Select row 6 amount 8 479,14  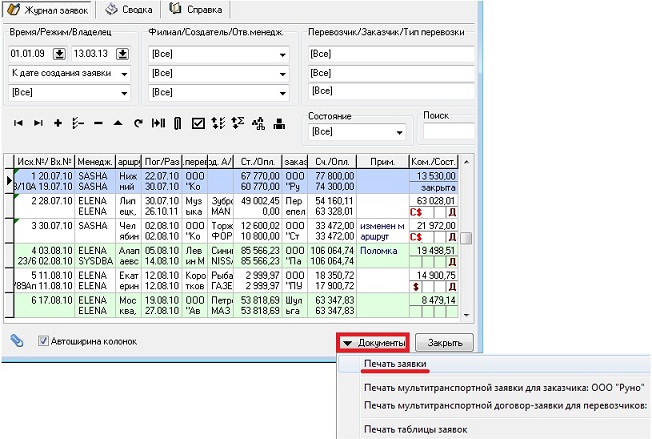pos(438,300)
